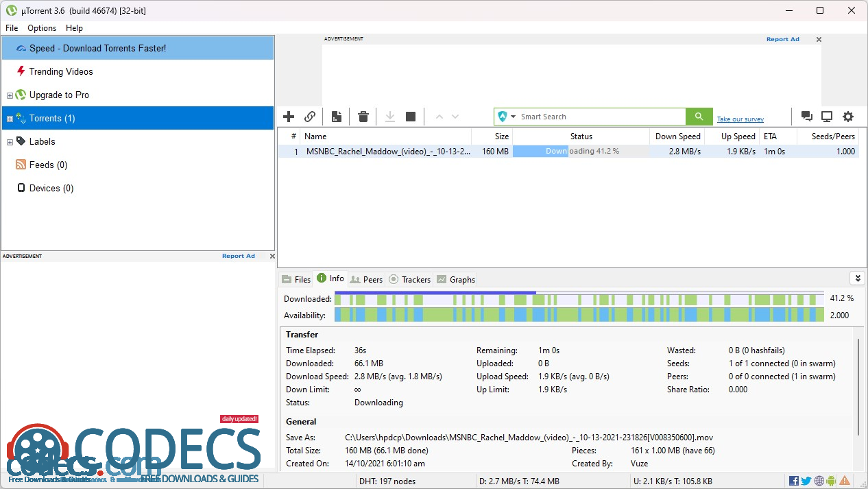Screen dimensions: 868x489
Task: Sort by the Size column header
Action: [492, 136]
